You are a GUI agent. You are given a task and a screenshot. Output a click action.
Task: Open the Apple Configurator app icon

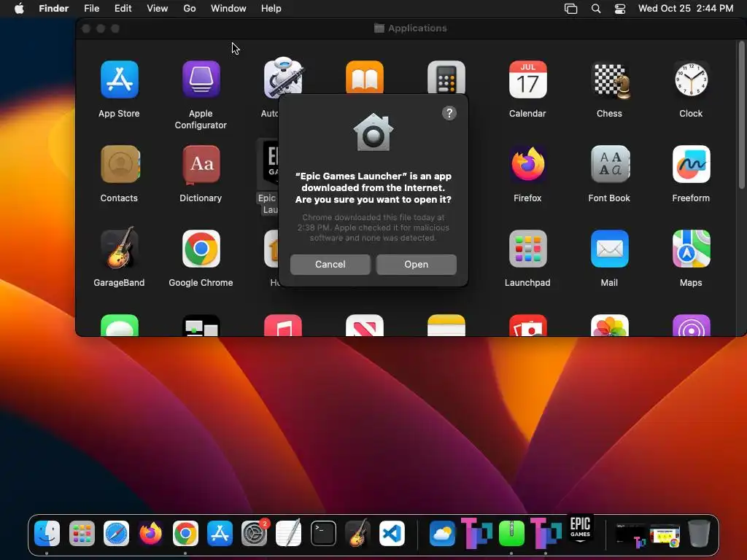click(201, 79)
